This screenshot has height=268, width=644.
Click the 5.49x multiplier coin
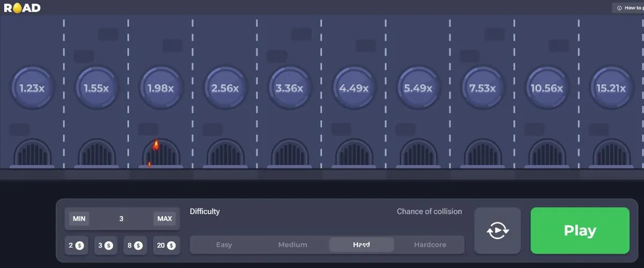[419, 88]
